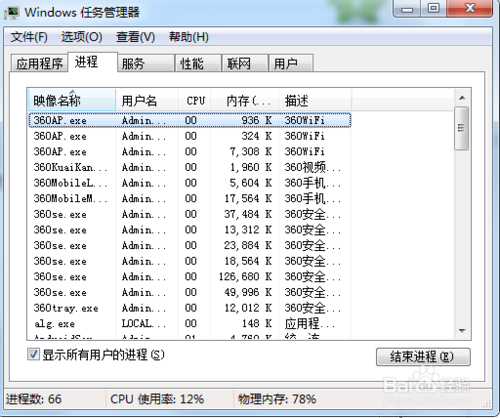
Task: Sort by 内存 column header
Action: click(244, 100)
